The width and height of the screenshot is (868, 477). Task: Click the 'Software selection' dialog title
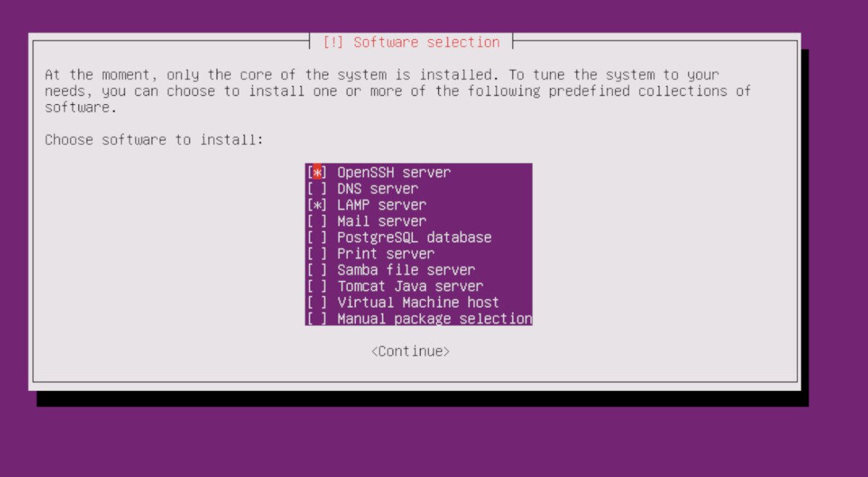[427, 43]
